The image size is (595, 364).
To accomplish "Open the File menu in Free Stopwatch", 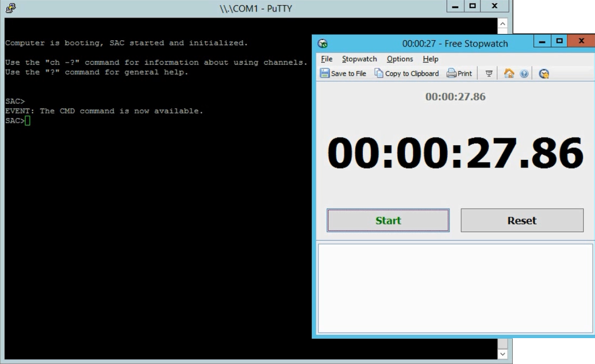I will (327, 59).
